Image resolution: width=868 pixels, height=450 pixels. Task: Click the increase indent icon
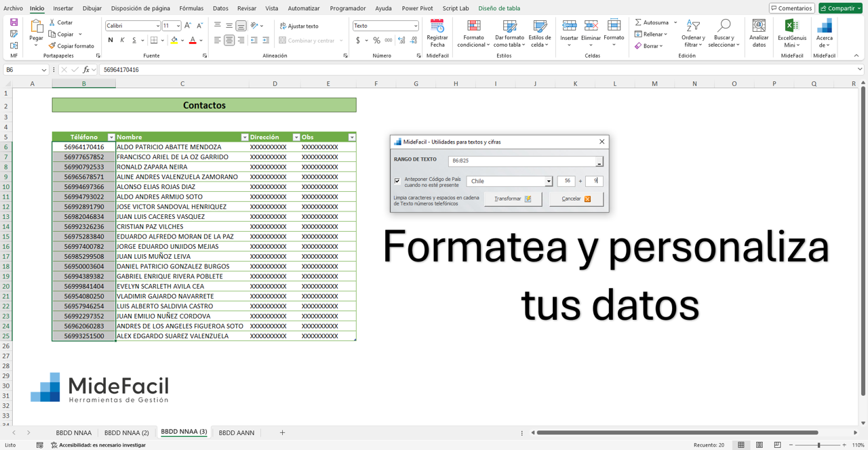point(266,40)
